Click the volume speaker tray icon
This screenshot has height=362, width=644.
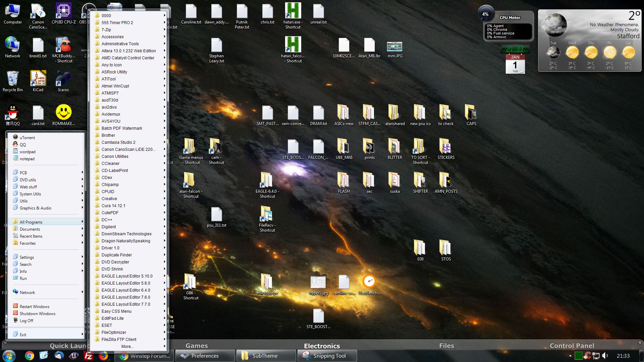tap(605, 356)
